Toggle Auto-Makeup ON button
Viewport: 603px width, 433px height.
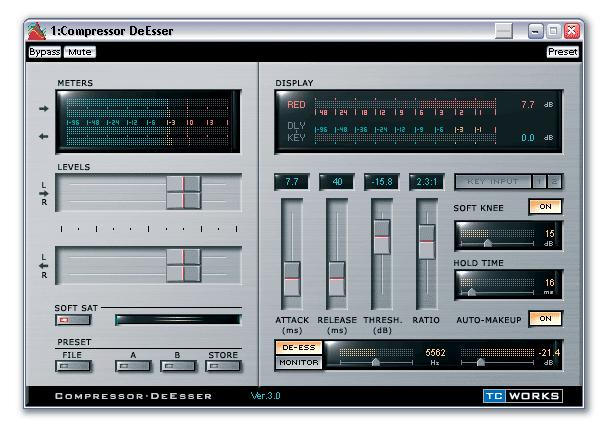545,319
